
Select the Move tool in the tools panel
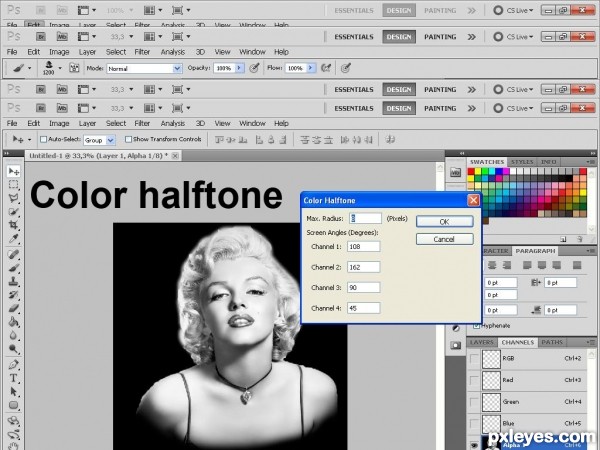[14, 171]
